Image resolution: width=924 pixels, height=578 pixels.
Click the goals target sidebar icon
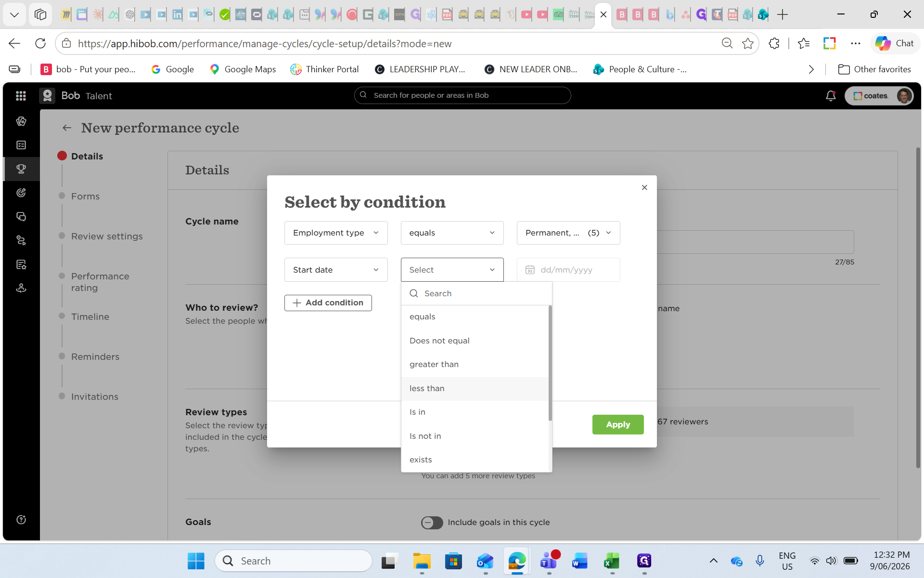tap(21, 193)
